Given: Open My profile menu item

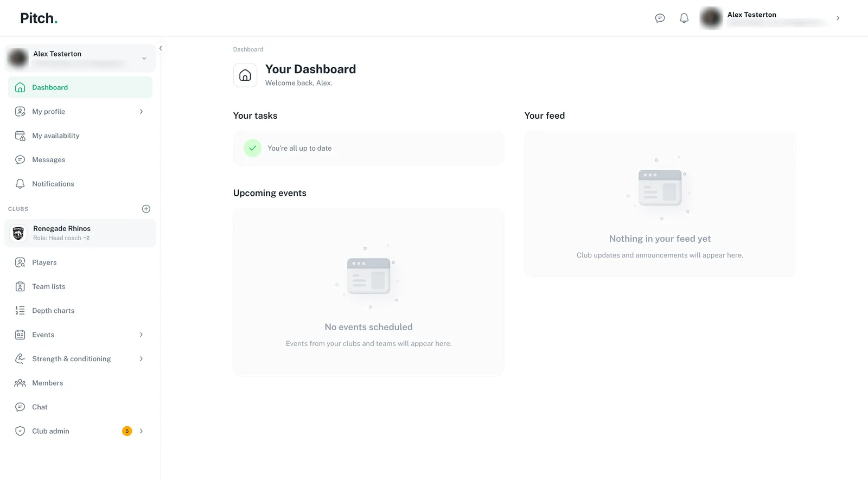Looking at the screenshot, I should point(80,111).
